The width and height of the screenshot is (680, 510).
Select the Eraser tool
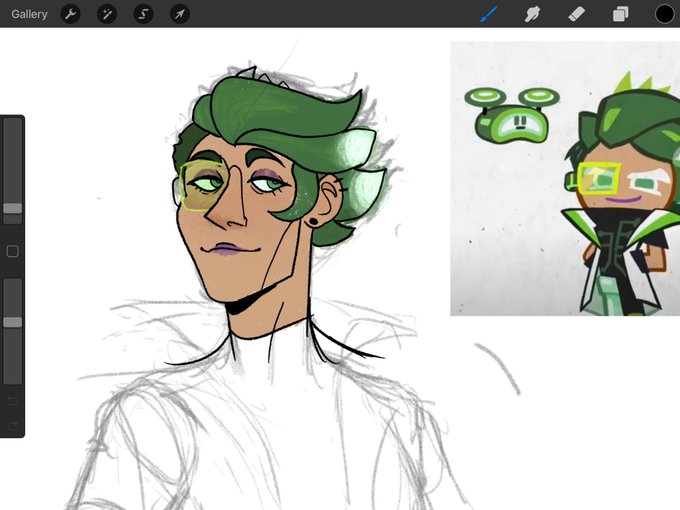(x=576, y=14)
